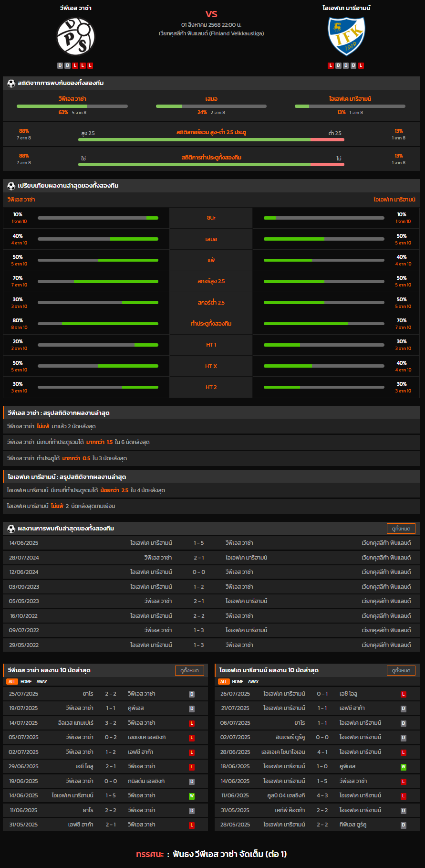Select AWAY tab in VPS last 10 matches

coord(42,682)
